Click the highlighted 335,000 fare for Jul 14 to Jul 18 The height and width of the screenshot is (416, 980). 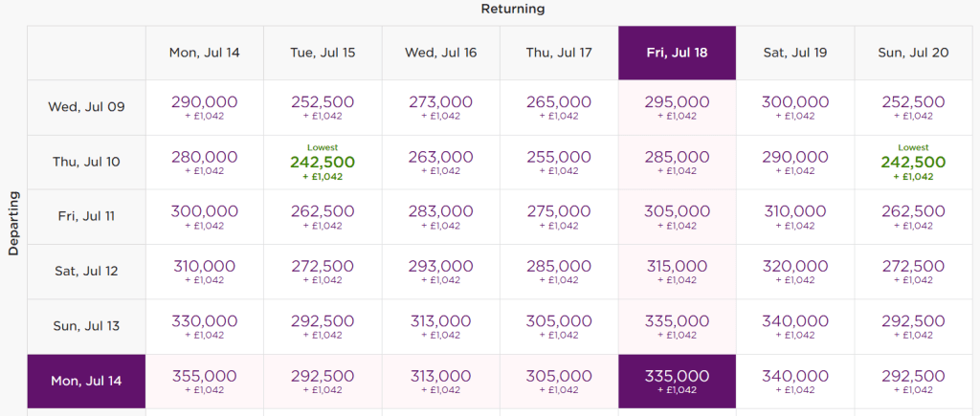tap(677, 382)
